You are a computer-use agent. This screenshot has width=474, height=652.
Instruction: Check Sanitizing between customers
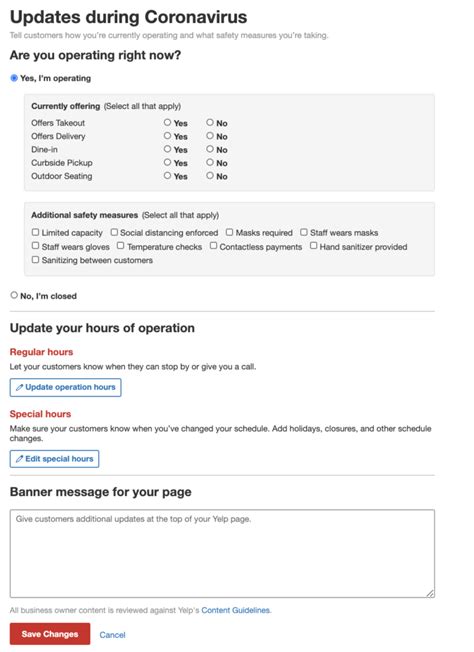35,259
